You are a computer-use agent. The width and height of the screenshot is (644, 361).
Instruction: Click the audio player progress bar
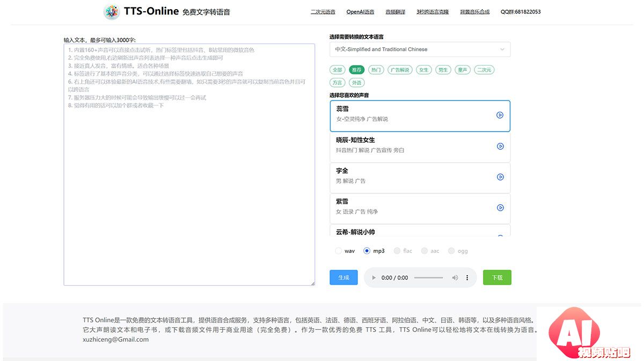pyautogui.click(x=429, y=278)
